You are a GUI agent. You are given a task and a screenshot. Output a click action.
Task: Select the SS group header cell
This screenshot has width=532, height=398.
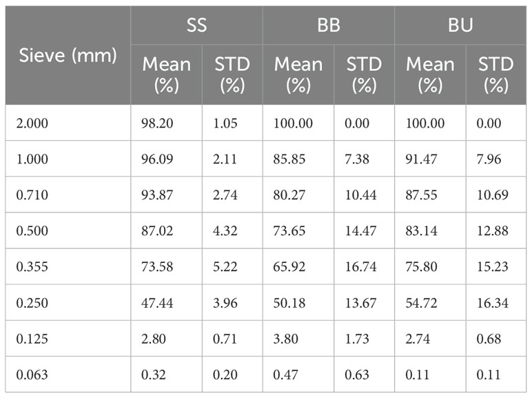pos(196,26)
